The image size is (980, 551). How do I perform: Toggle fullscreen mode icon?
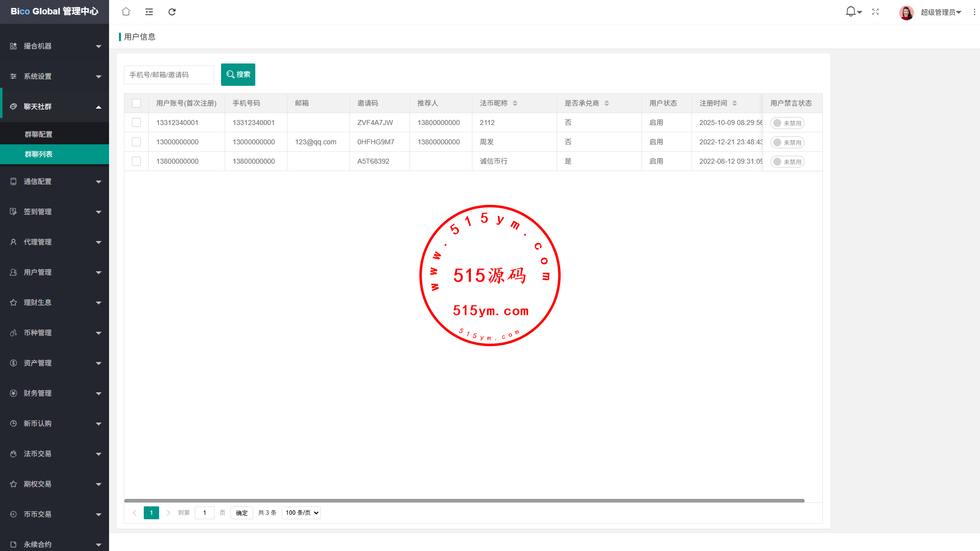[x=875, y=11]
